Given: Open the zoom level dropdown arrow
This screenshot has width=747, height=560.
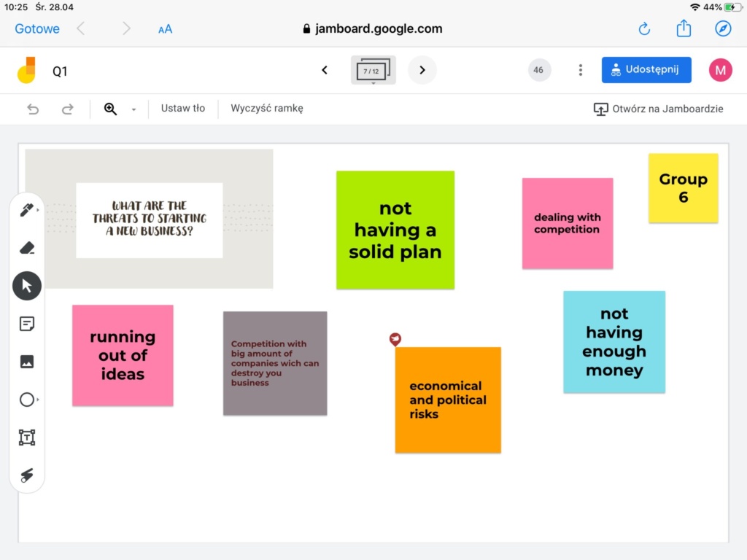Looking at the screenshot, I should point(133,109).
